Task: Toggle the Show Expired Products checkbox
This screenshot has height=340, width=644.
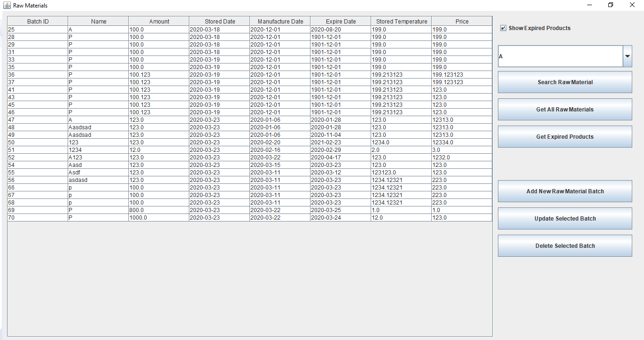Action: [504, 28]
